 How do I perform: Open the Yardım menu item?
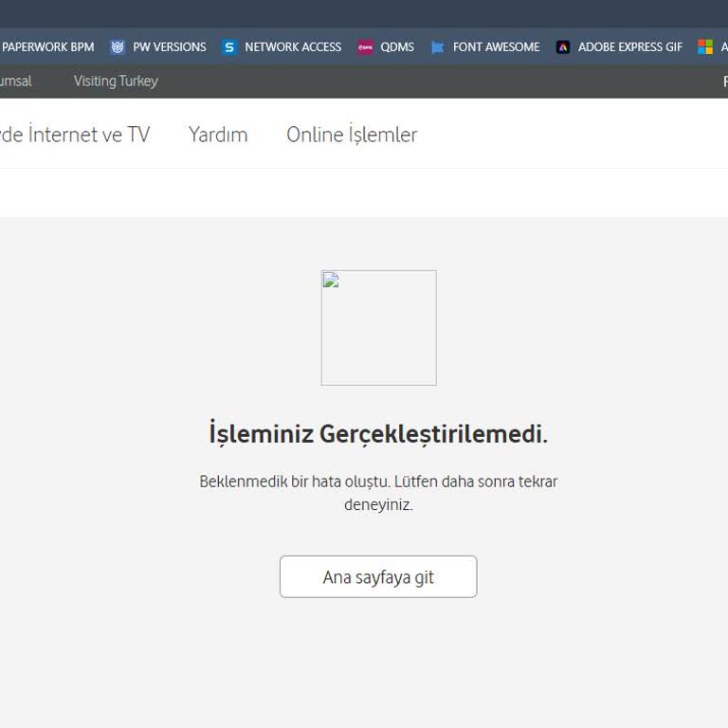pos(218,135)
